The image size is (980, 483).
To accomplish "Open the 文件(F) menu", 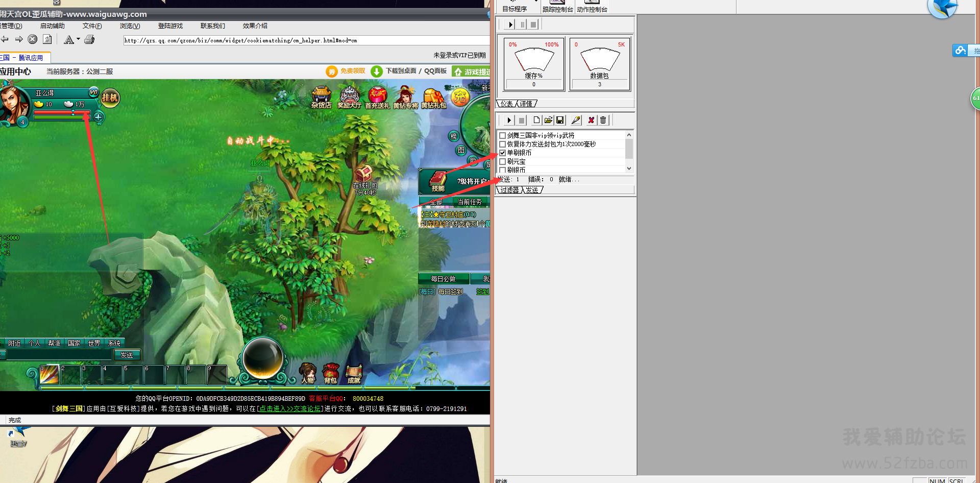I will tap(92, 26).
